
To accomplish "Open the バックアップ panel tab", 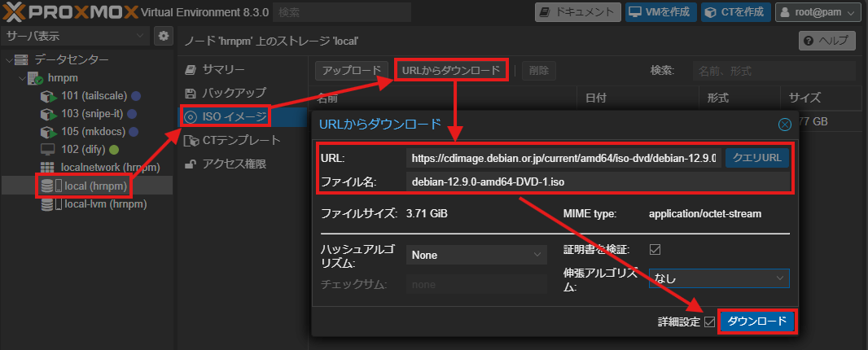I will click(x=243, y=93).
